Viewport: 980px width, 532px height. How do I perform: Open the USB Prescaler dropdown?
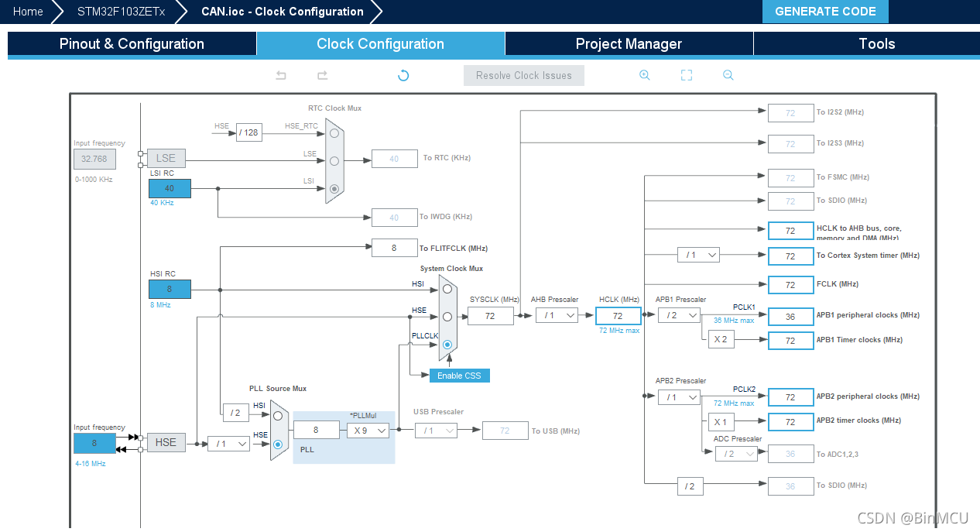click(436, 431)
